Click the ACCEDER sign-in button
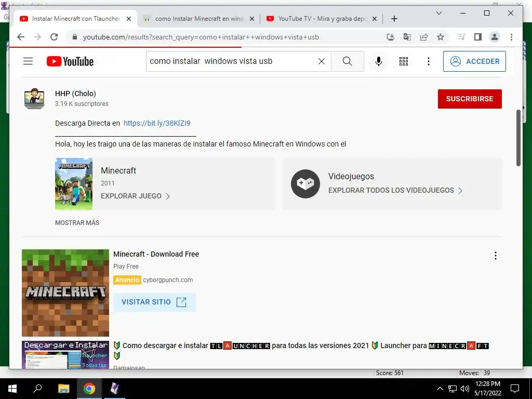The image size is (532, 399). [474, 61]
